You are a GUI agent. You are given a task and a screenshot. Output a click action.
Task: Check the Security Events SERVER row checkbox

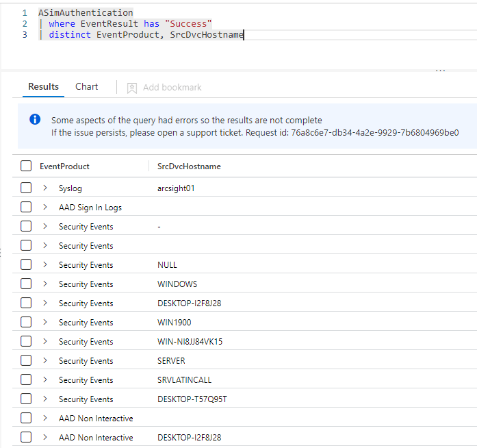(26, 360)
